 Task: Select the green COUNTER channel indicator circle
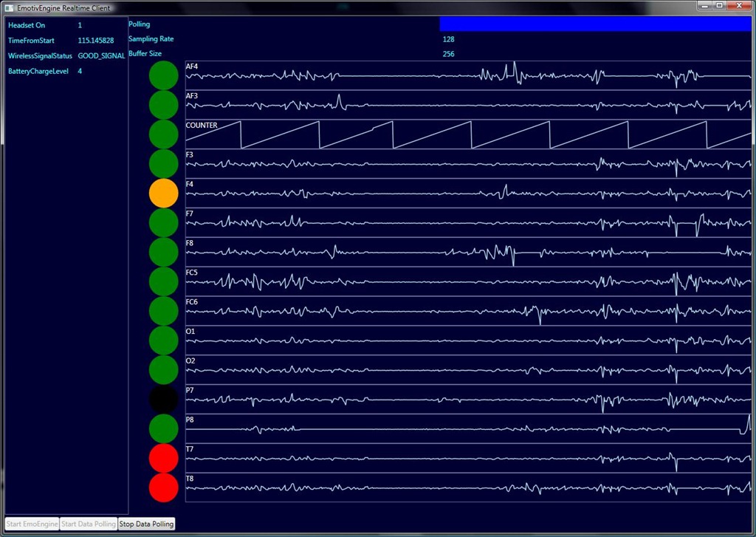(163, 134)
